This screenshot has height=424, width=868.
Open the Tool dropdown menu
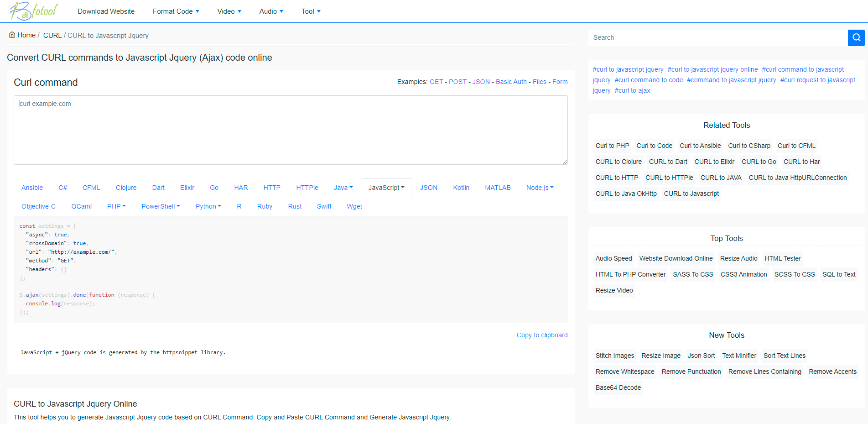pos(311,11)
